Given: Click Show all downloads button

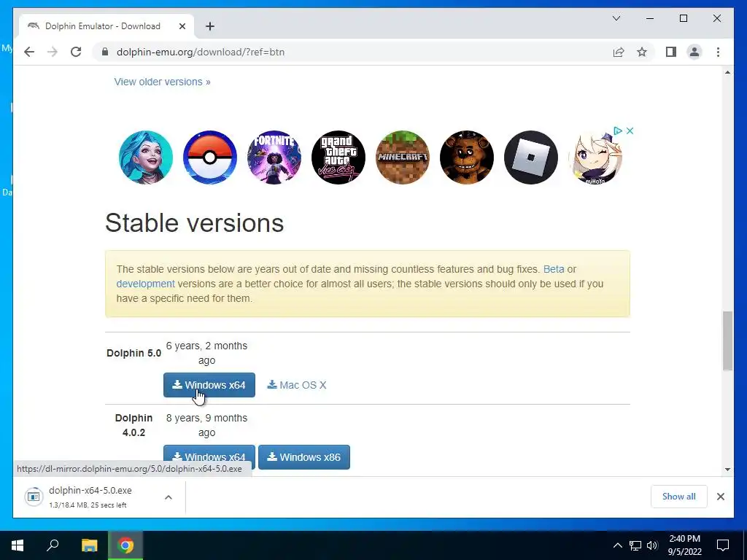Looking at the screenshot, I should point(679,497).
